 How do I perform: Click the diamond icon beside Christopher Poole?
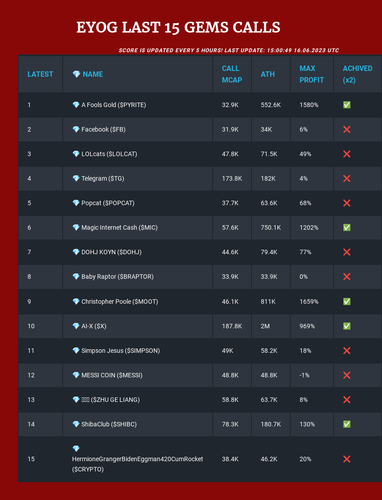click(76, 302)
